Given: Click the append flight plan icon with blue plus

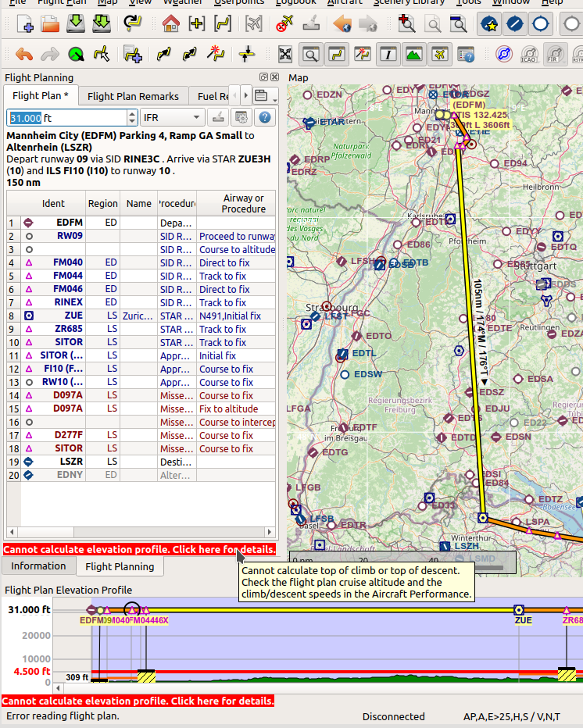Looking at the screenshot, I should (133, 55).
